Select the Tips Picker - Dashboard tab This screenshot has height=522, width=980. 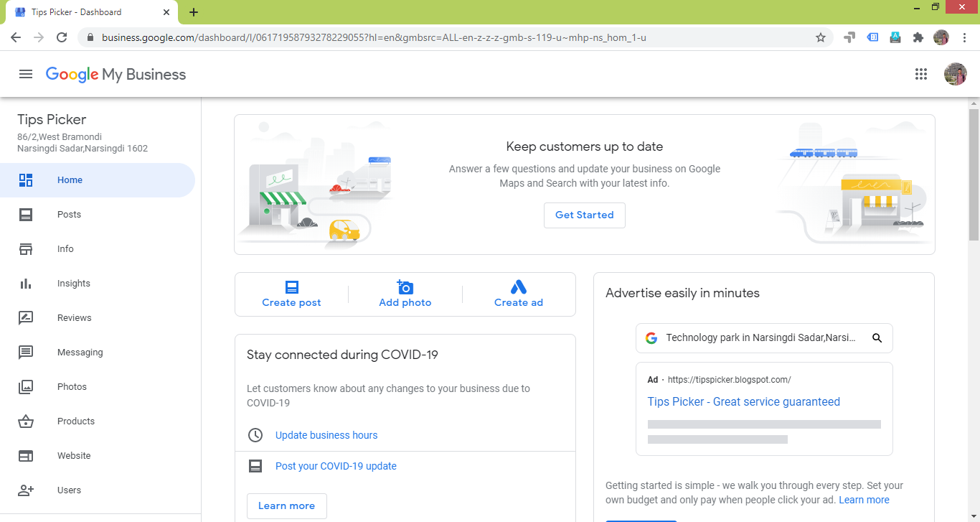[x=92, y=12]
